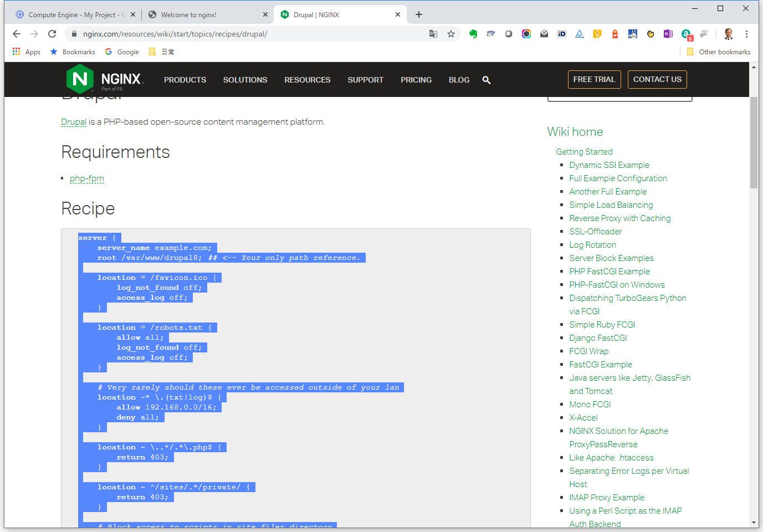Image resolution: width=763 pixels, height=532 pixels.
Task: Click the scrollbar down arrow
Action: (x=754, y=523)
